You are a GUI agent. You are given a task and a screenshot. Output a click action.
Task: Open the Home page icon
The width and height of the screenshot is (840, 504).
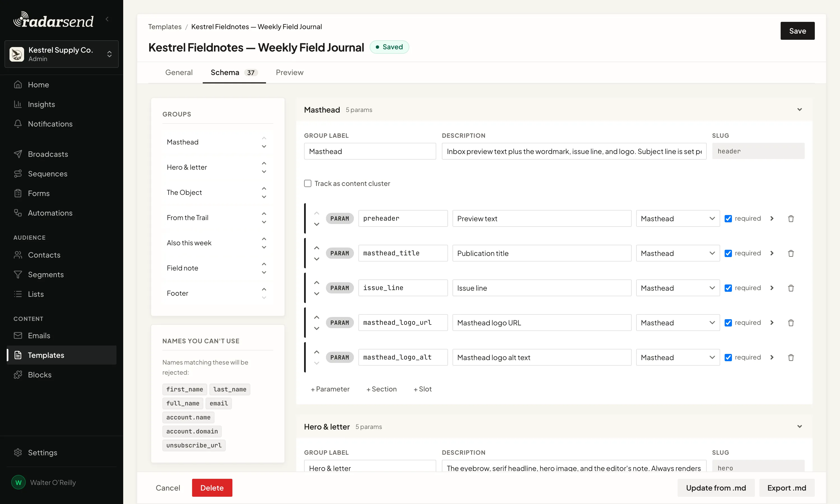tap(18, 85)
